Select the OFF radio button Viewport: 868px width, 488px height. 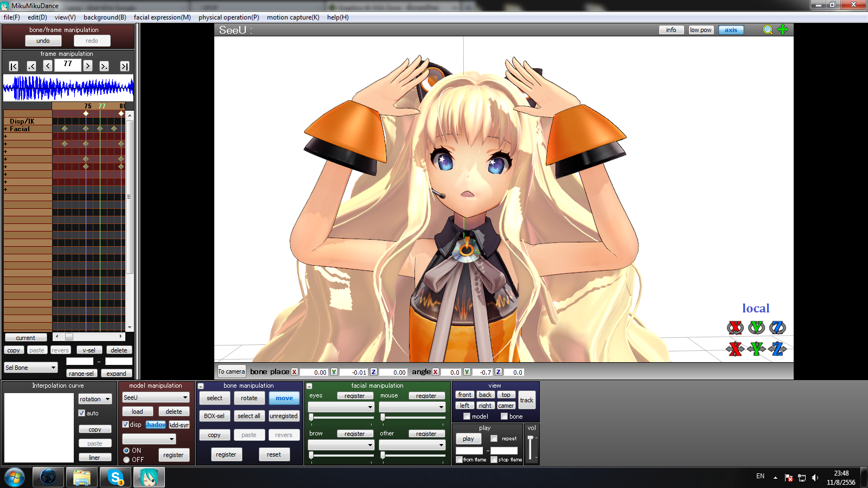126,460
